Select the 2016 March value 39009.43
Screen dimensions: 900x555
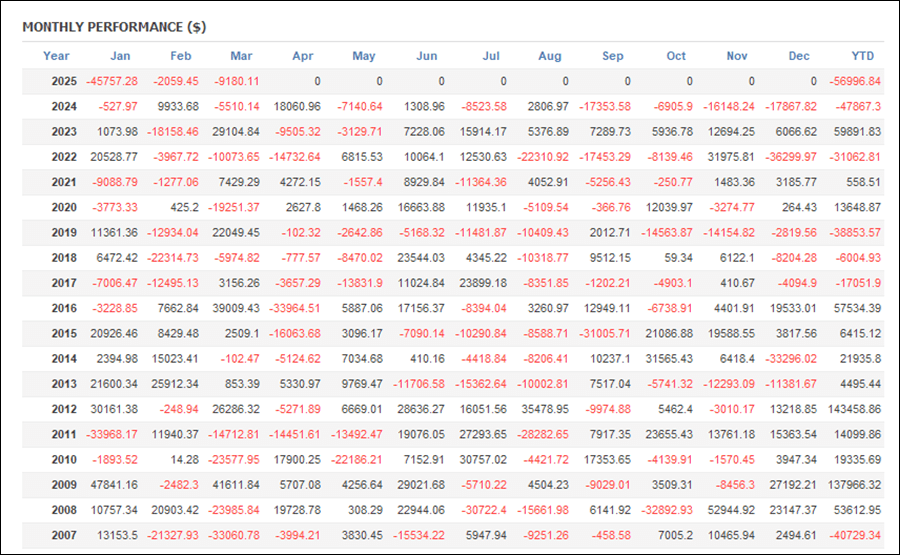click(236, 308)
